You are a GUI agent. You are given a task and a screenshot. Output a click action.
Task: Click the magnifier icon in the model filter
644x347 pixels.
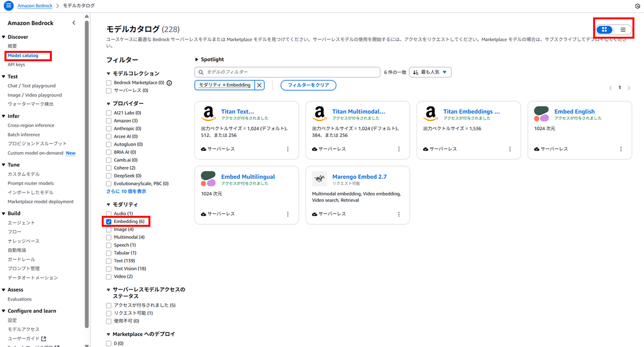(201, 73)
